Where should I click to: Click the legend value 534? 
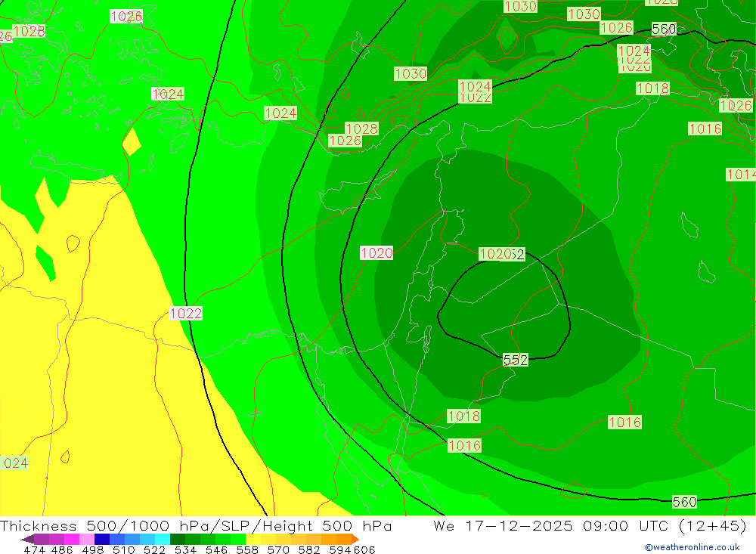(x=185, y=549)
